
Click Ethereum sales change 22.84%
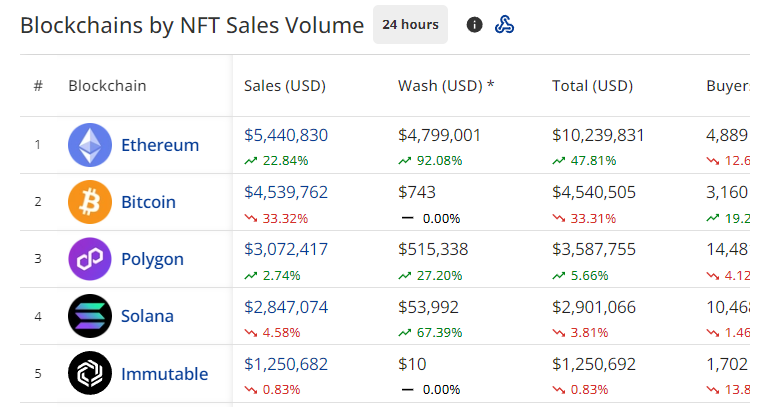[277, 161]
